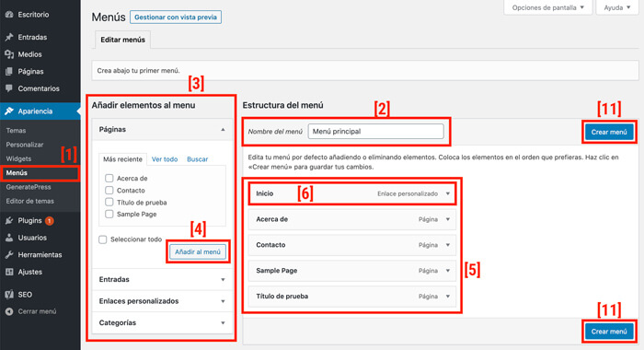Click the Cerrar menú collapse arrow icon
644x350 pixels.
click(x=9, y=311)
